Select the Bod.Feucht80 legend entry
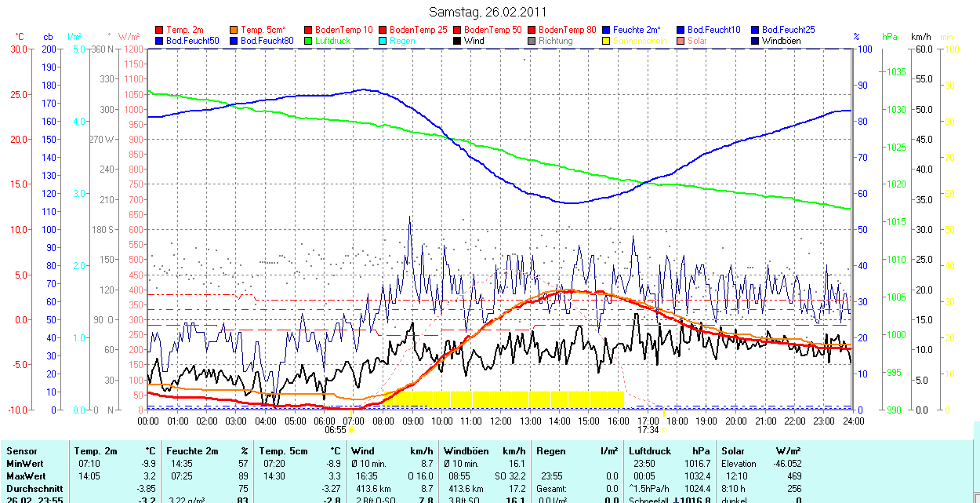 pos(267,41)
